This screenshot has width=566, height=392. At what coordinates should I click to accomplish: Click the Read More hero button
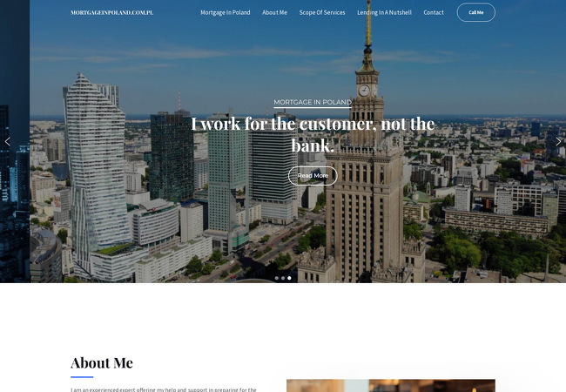[x=313, y=176]
